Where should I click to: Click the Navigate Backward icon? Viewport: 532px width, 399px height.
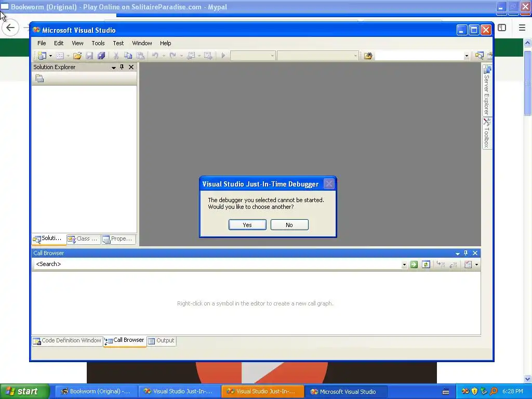coord(191,56)
